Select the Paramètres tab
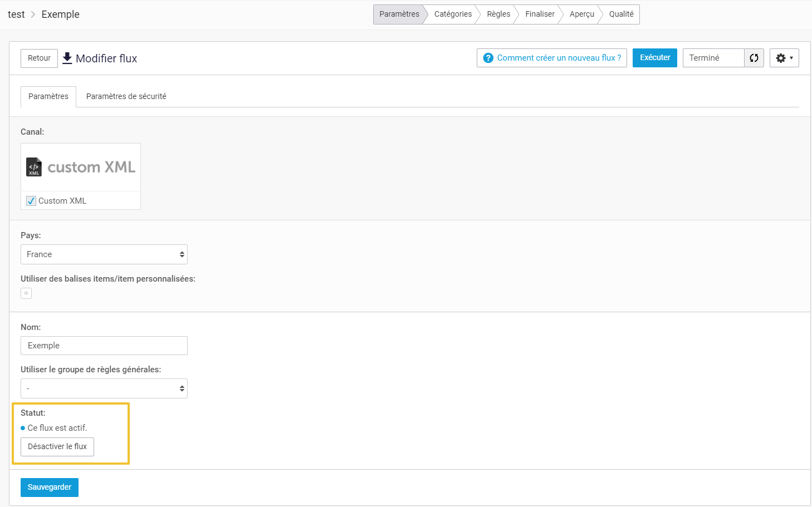The image size is (812, 507). pyautogui.click(x=48, y=96)
